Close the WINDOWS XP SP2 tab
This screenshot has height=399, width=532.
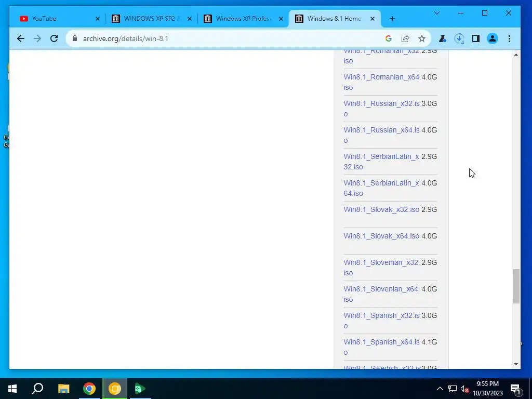(x=190, y=19)
